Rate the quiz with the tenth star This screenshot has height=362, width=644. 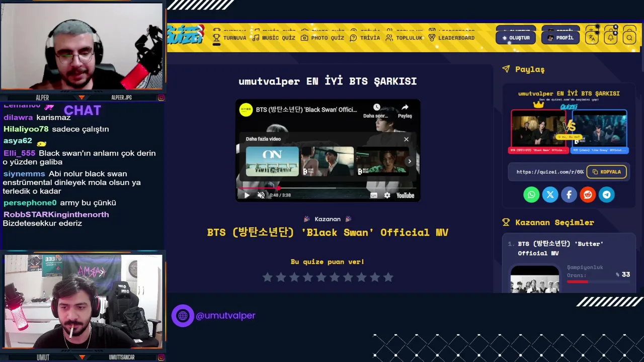point(388,277)
